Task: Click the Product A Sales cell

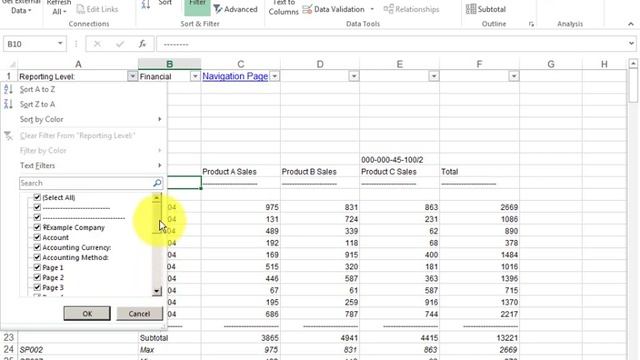Action: (240, 171)
